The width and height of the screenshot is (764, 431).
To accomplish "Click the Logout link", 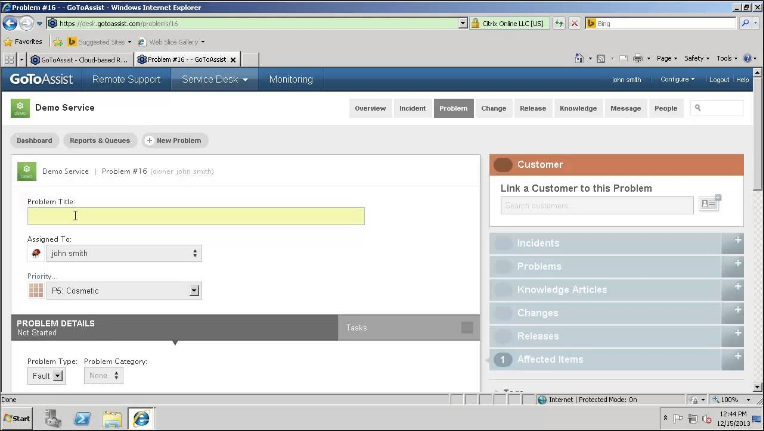I will point(719,79).
